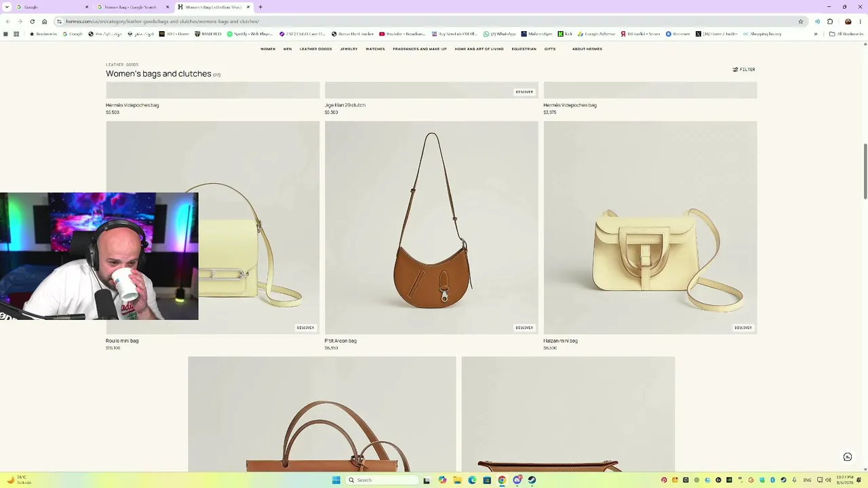Open the Halzan mini bag product image
The height and width of the screenshot is (488, 868).
point(650,227)
